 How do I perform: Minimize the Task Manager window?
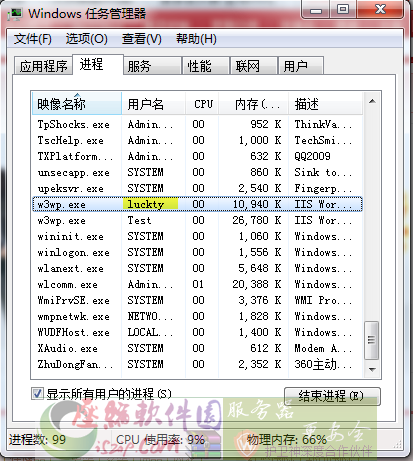click(x=315, y=9)
